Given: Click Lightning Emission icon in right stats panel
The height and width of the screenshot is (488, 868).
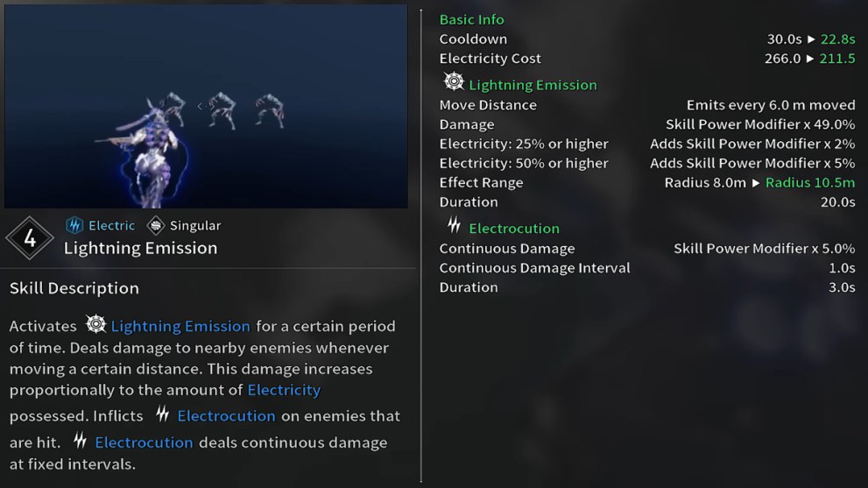Looking at the screenshot, I should click(454, 83).
